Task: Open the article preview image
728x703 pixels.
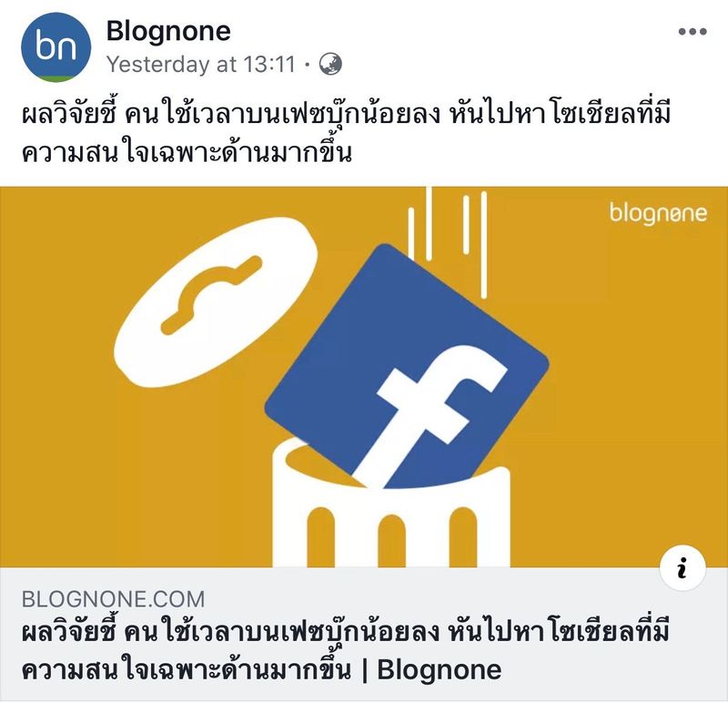Action: [364, 377]
